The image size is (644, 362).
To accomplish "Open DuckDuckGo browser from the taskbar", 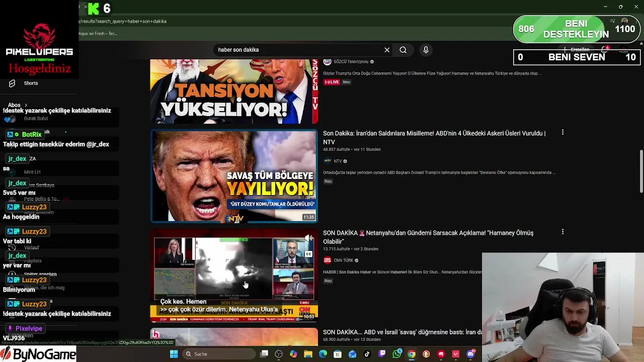I will (426, 354).
